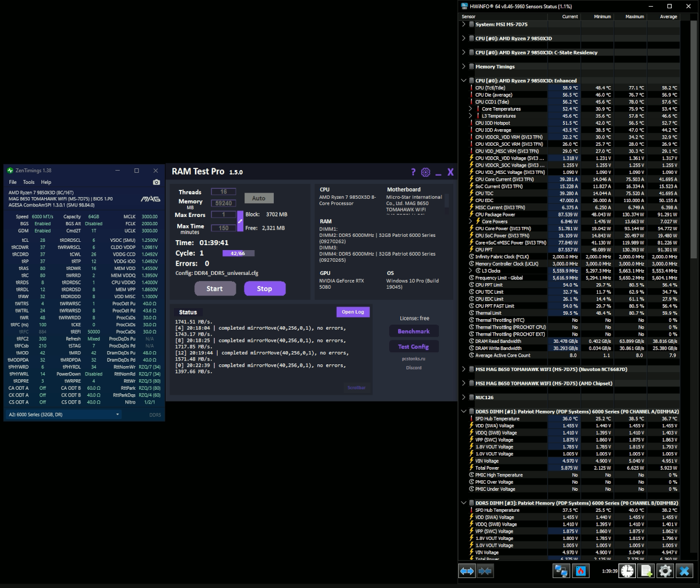The image size is (700, 588).
Task: Click Max Time minutes input field
Action: (x=224, y=228)
